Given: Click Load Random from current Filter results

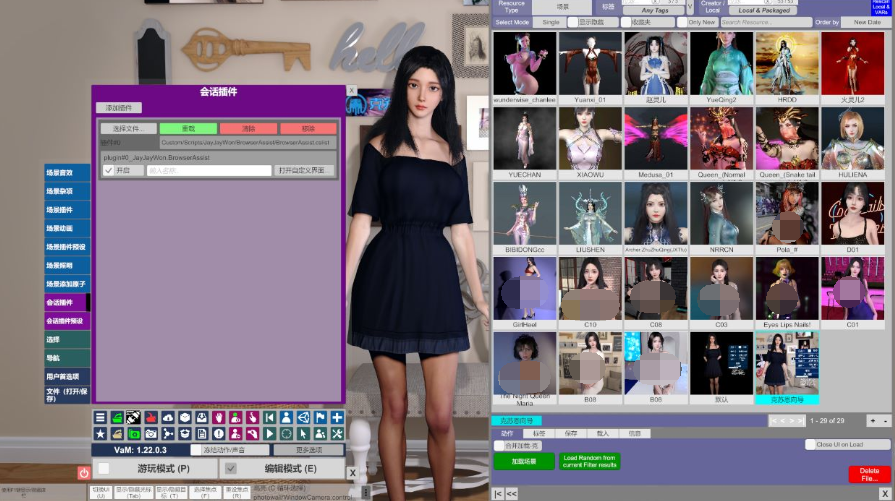Looking at the screenshot, I should click(590, 461).
